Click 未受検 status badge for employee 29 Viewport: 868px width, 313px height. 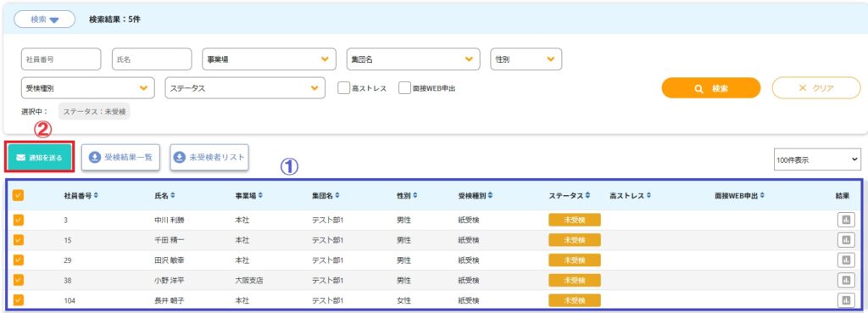pos(575,260)
